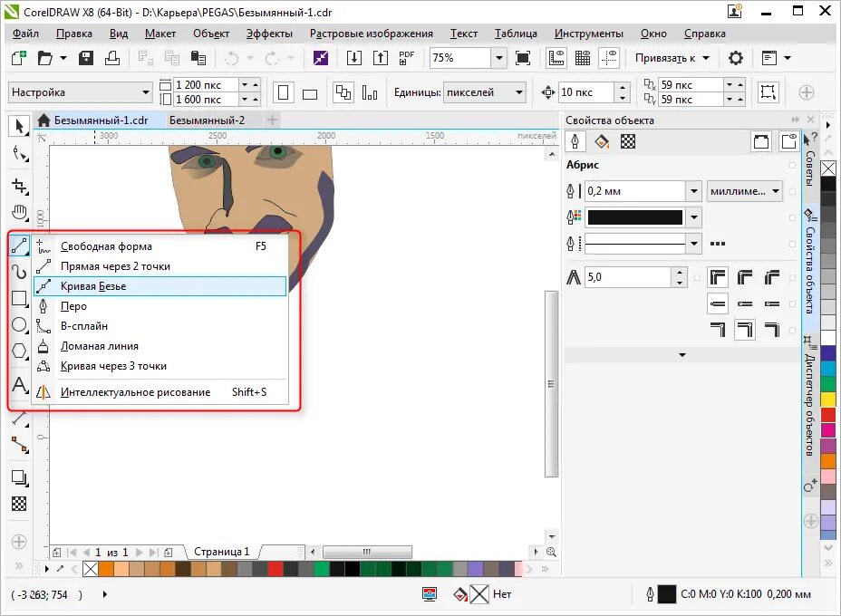841x616 pixels.
Task: Select centered outline position option
Action: (x=745, y=329)
